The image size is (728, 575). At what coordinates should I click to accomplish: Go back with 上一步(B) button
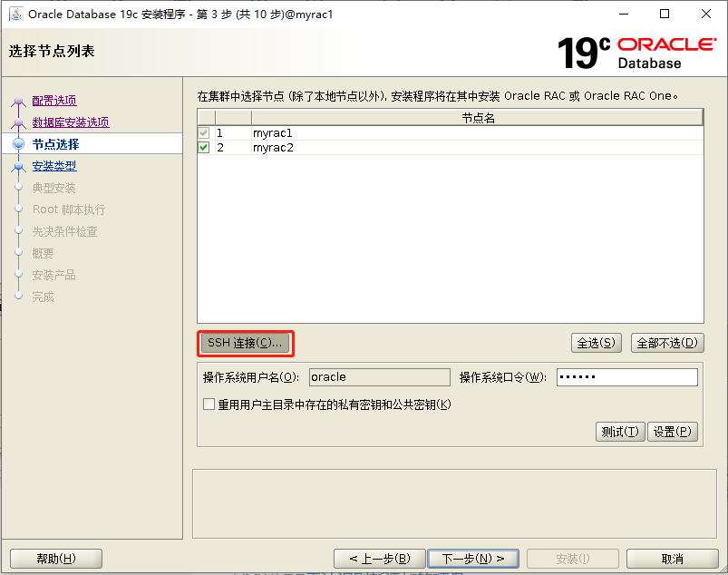click(380, 559)
